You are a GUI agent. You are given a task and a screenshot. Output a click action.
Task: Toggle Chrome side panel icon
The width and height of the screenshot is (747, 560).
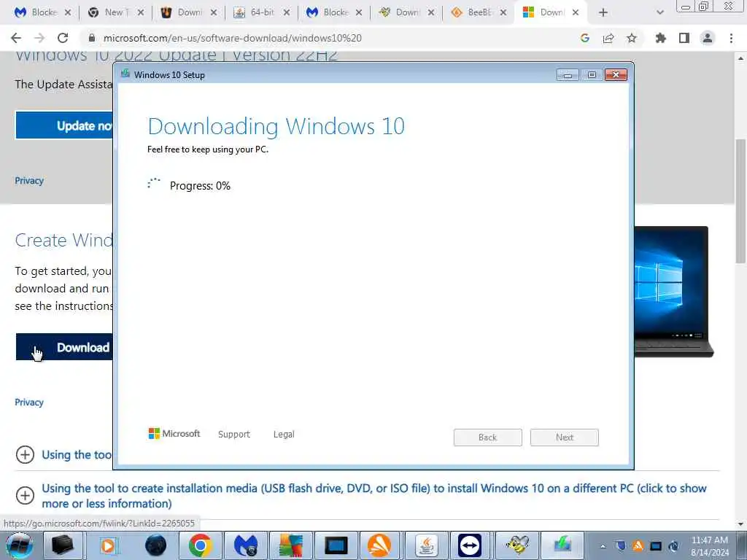[684, 38]
